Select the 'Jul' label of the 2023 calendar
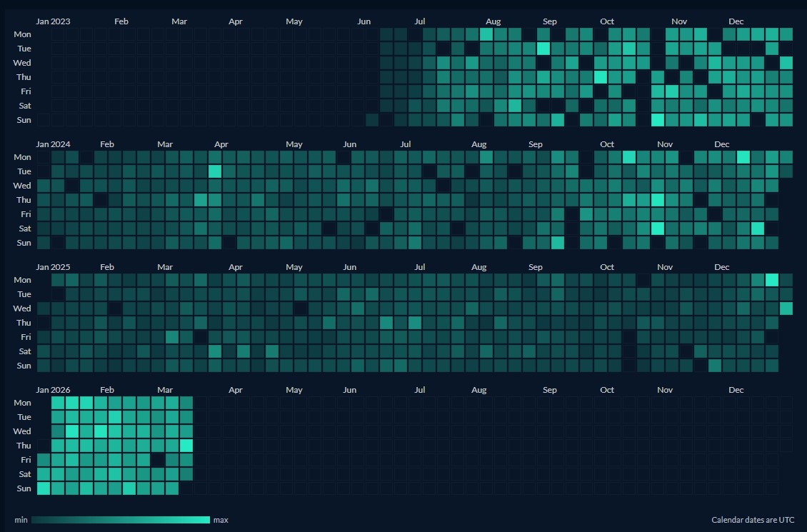 [x=420, y=21]
